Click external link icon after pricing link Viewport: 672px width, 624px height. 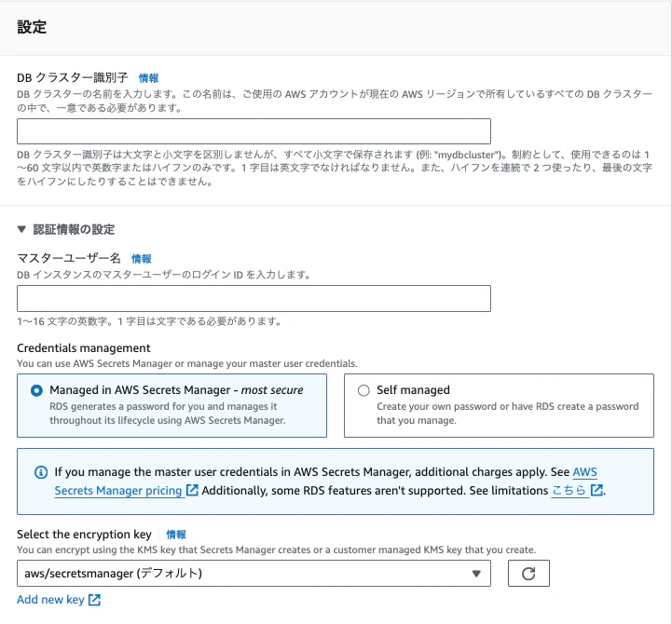192,491
